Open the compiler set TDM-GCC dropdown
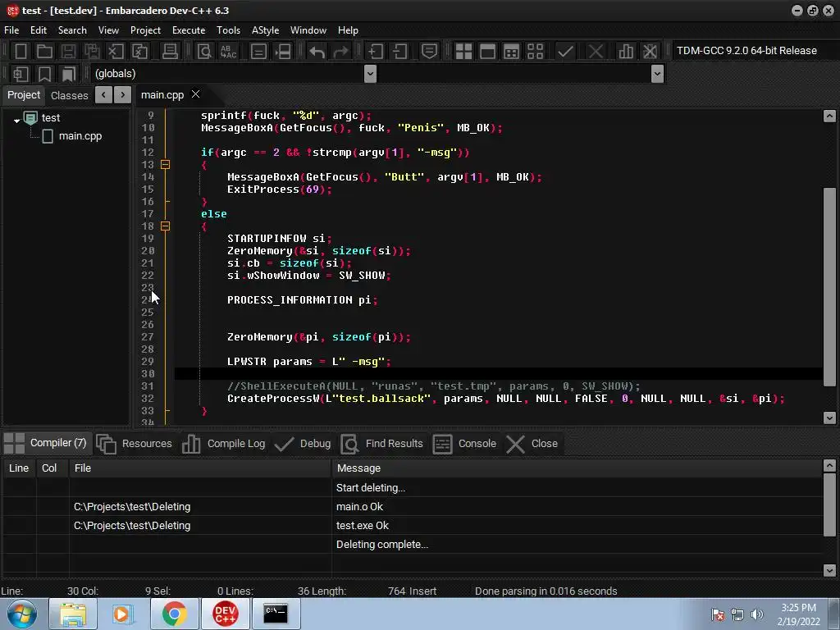The image size is (840, 630). click(746, 51)
